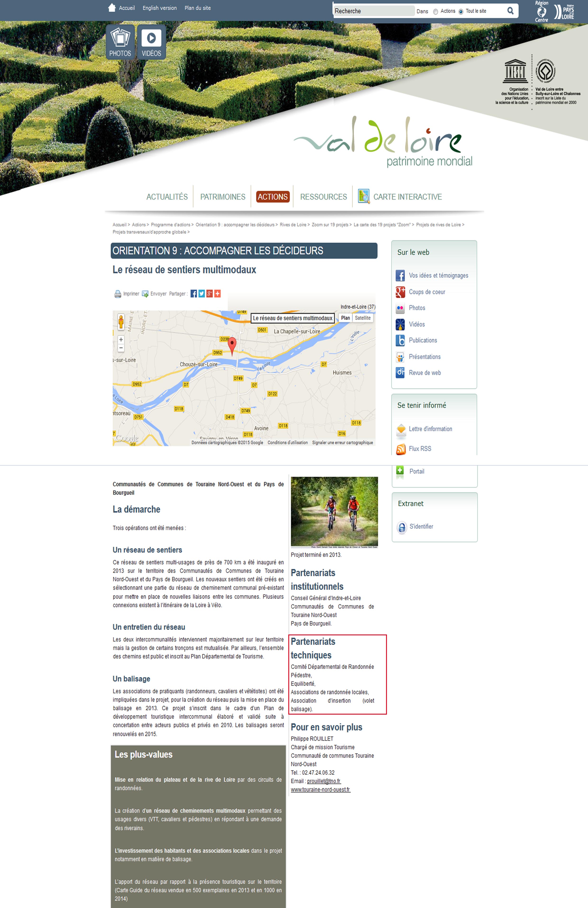The height and width of the screenshot is (908, 588).
Task: Open the orange plus more-sharing options
Action: pyautogui.click(x=217, y=293)
